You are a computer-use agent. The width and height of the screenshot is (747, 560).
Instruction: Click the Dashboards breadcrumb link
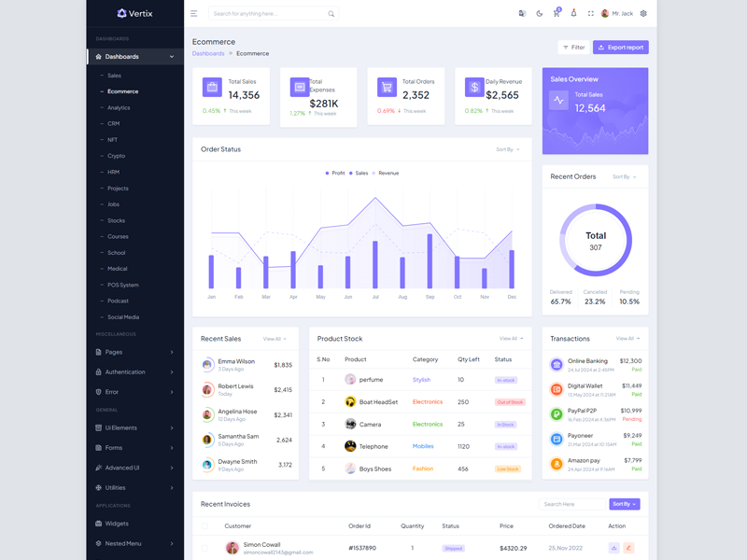208,53
